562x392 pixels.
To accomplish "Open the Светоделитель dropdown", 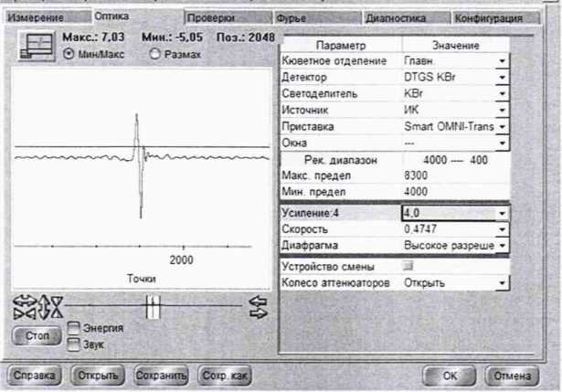I will [x=502, y=93].
